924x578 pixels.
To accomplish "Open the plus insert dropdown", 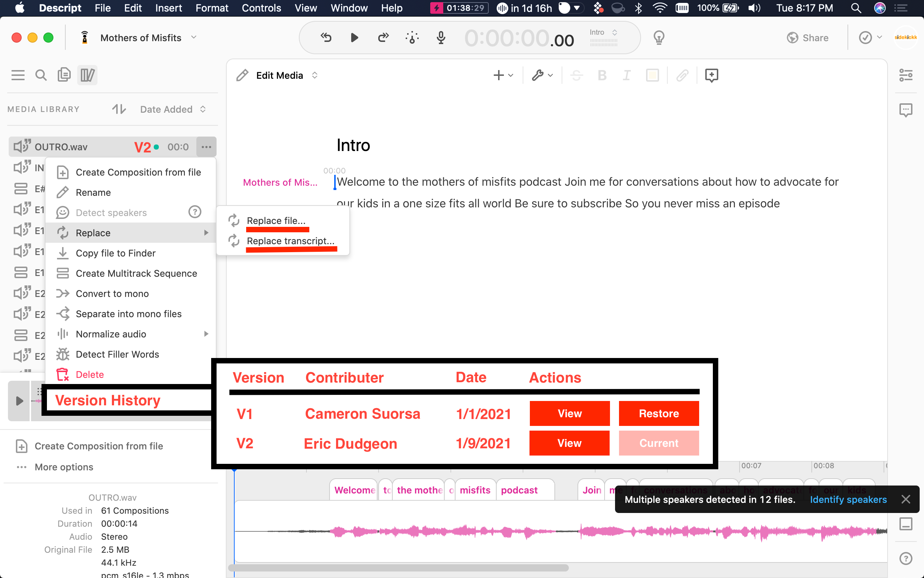I will click(x=503, y=75).
